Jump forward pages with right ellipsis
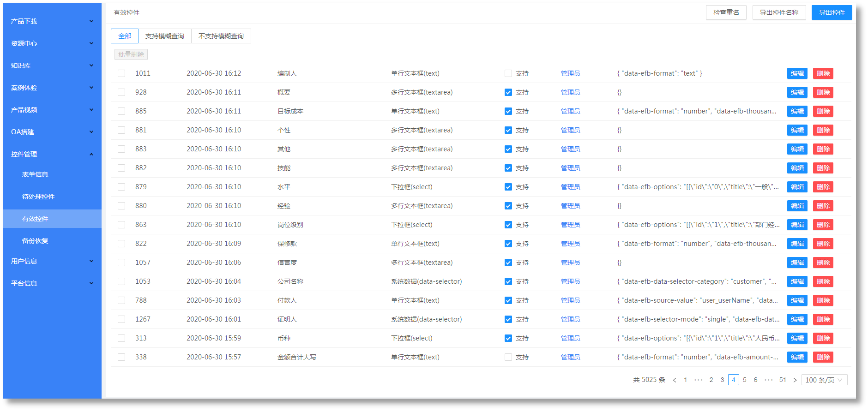 coord(769,380)
